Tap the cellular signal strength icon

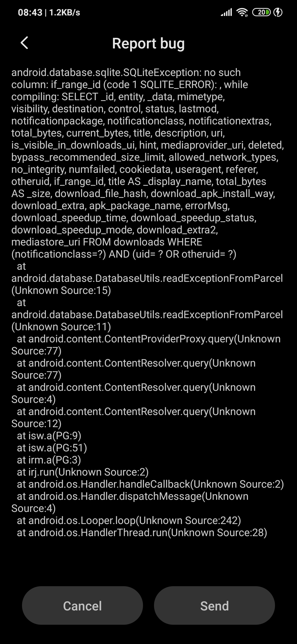(x=226, y=12)
